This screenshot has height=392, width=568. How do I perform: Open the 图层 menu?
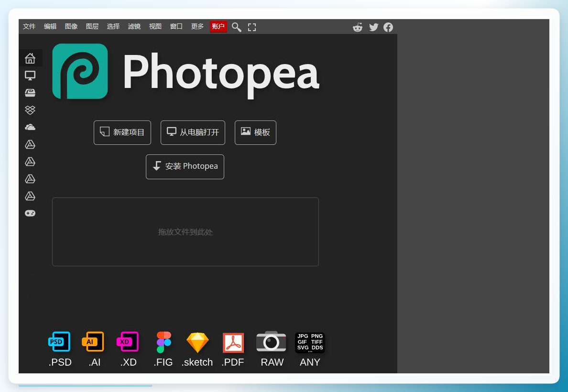point(92,26)
